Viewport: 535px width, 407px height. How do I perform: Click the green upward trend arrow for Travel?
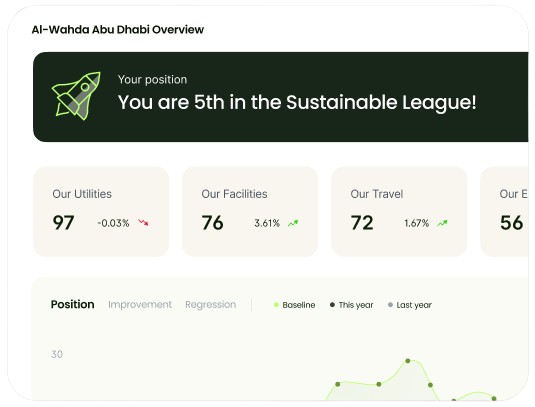click(x=443, y=223)
